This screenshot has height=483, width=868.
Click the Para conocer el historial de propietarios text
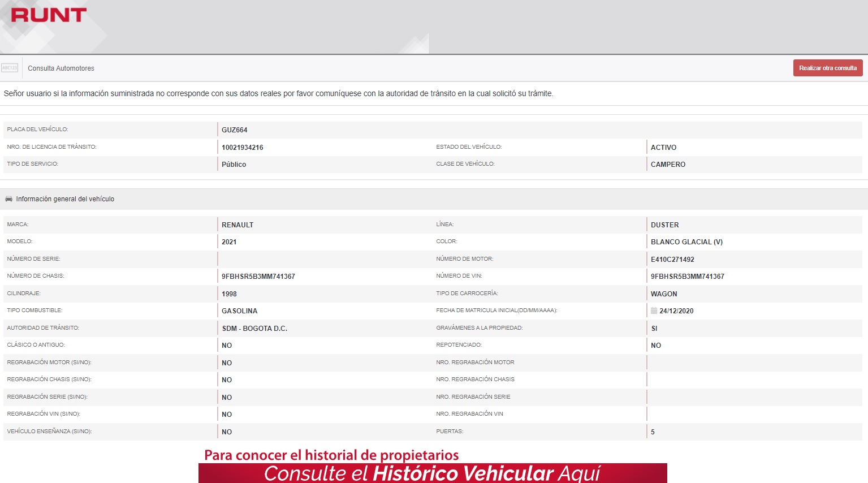331,455
